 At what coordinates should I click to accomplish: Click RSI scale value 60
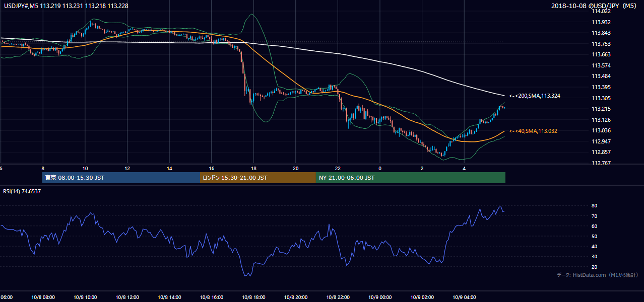(595, 226)
